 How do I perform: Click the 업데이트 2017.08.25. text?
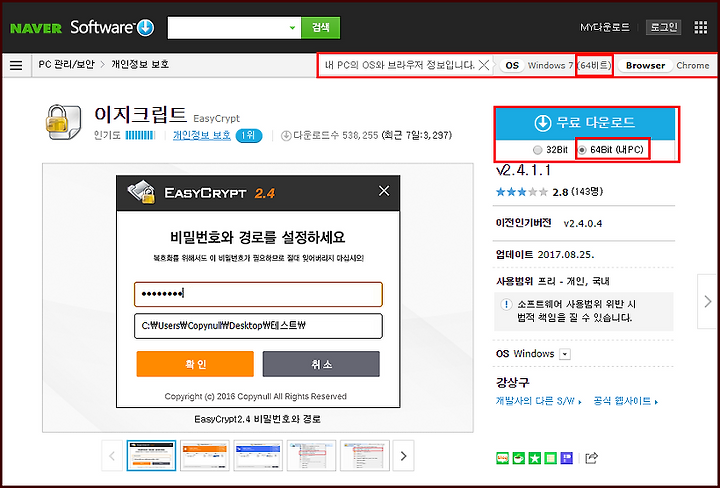tap(545, 254)
